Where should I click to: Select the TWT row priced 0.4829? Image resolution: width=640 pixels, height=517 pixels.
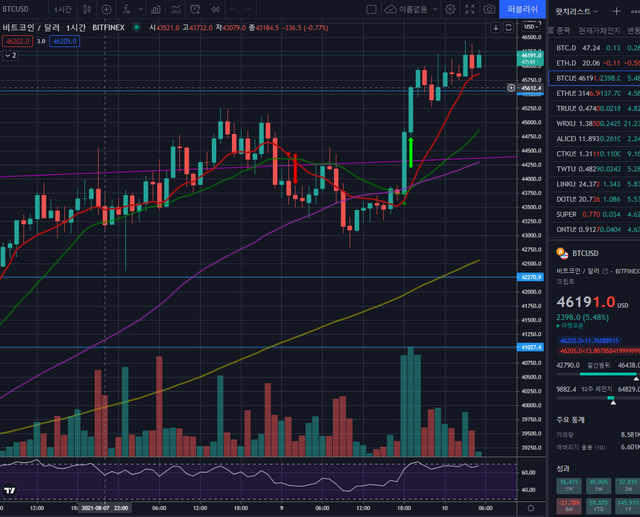594,169
